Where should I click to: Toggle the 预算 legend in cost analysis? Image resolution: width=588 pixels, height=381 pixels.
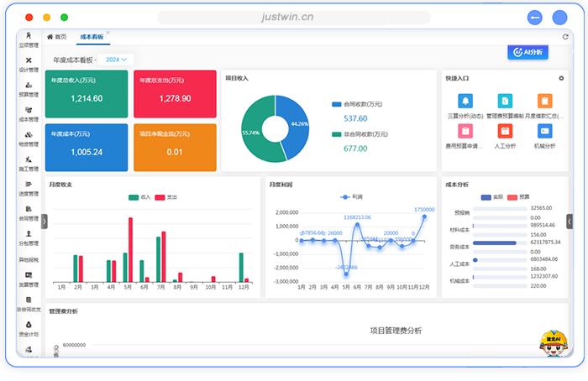(x=518, y=196)
